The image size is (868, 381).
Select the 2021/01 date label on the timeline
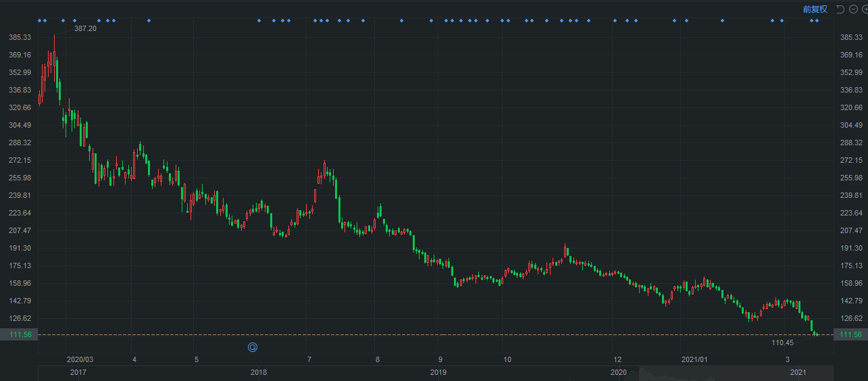coord(694,359)
